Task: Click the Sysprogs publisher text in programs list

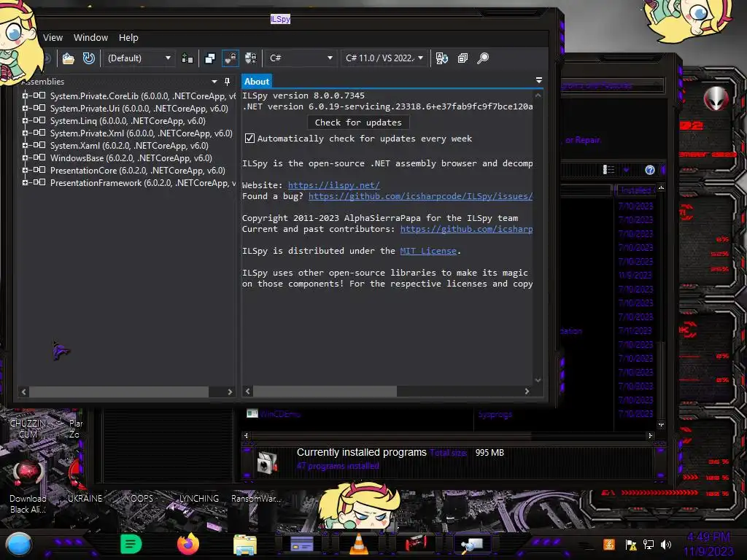Action: 495,414
